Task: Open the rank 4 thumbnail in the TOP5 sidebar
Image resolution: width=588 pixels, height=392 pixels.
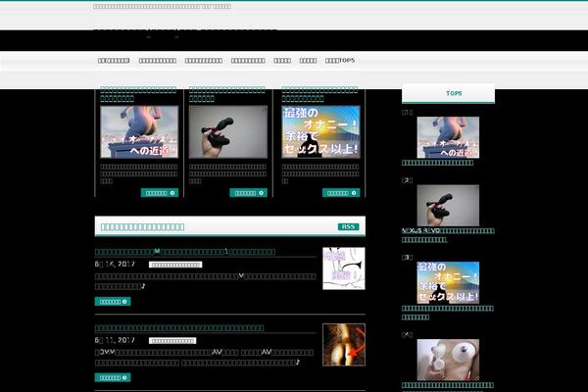Action: tap(448, 360)
